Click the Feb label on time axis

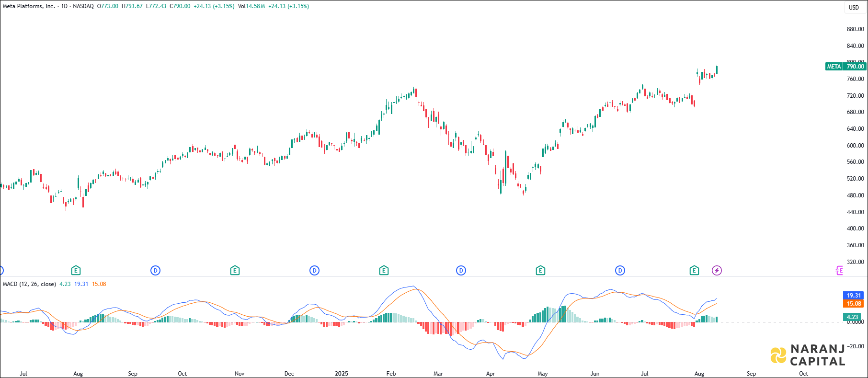coord(391,374)
